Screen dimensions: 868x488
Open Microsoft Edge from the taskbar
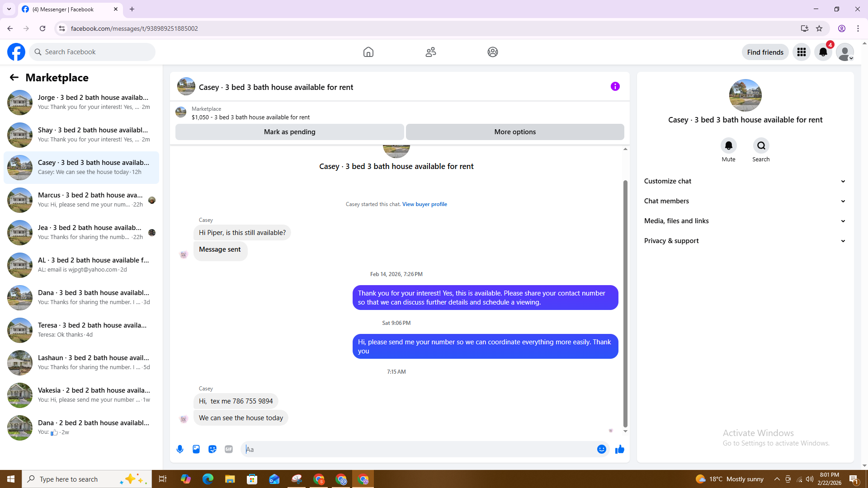pos(208,479)
